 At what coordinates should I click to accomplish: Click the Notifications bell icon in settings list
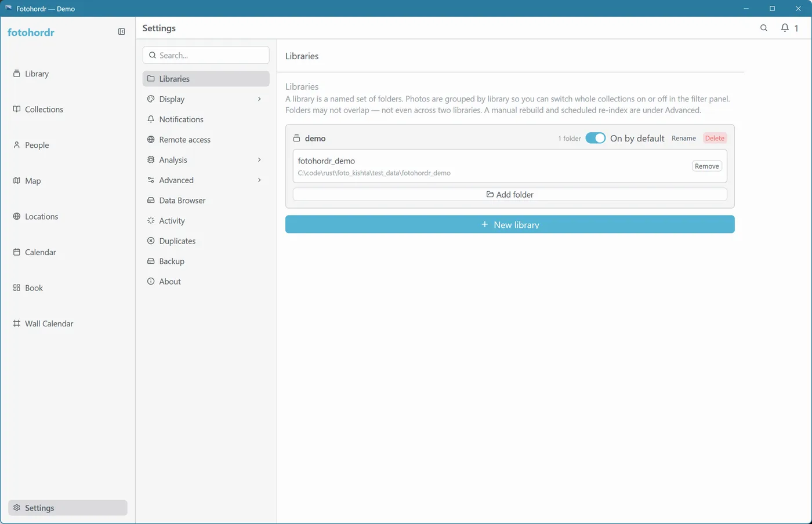pos(151,119)
